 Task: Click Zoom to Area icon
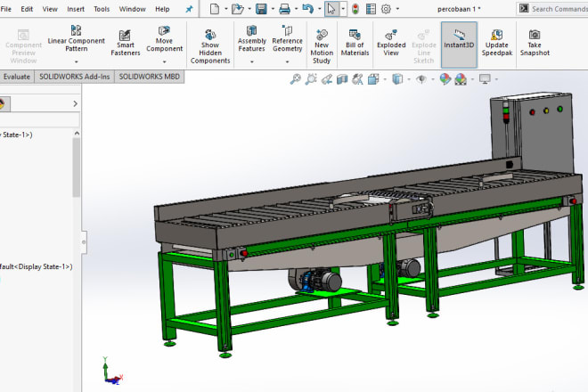[311, 79]
